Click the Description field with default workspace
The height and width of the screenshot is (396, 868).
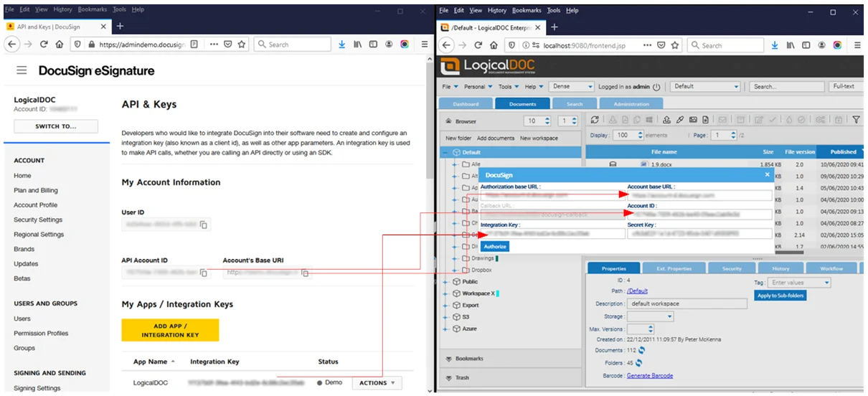(687, 303)
